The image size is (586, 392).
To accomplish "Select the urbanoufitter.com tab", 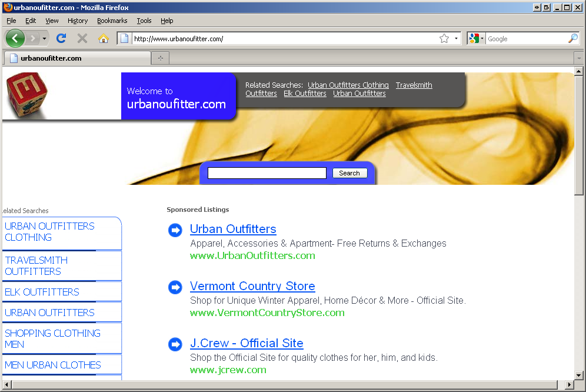I will [77, 58].
